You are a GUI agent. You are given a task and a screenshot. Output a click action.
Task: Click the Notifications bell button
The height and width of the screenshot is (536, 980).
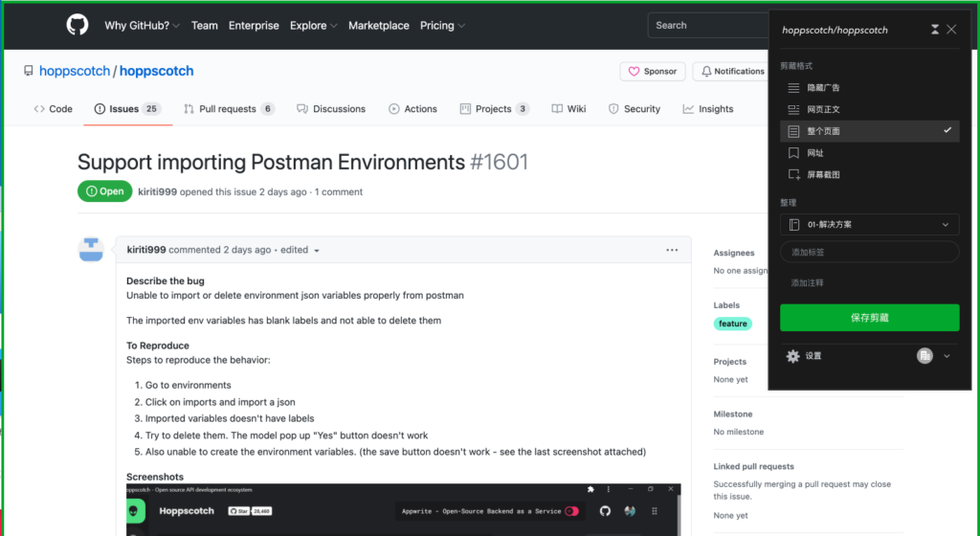732,71
